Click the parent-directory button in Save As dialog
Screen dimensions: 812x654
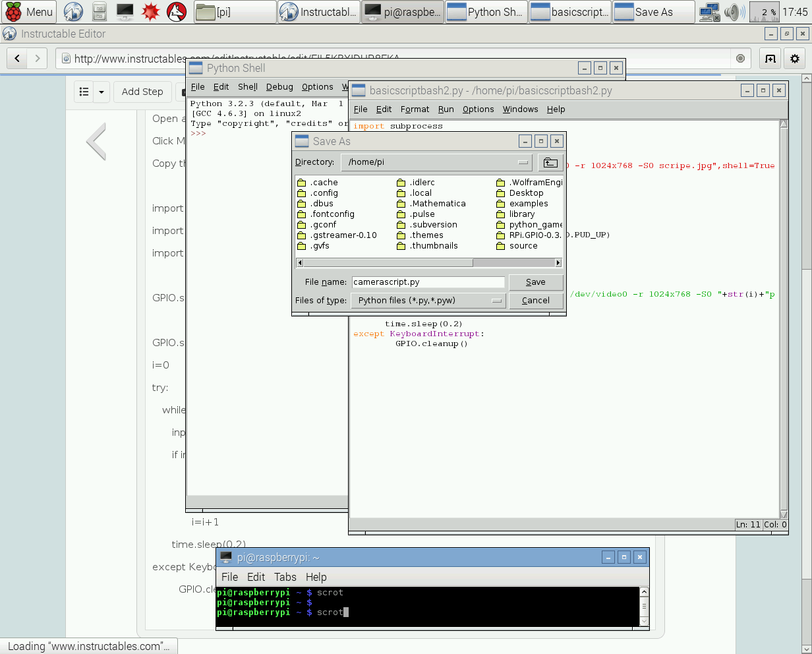coord(550,162)
